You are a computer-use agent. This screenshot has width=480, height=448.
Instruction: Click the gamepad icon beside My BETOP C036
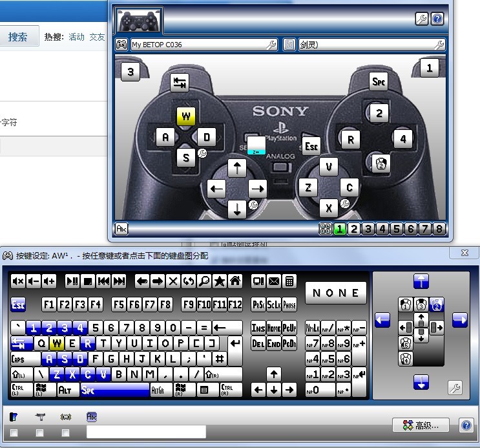(x=121, y=45)
